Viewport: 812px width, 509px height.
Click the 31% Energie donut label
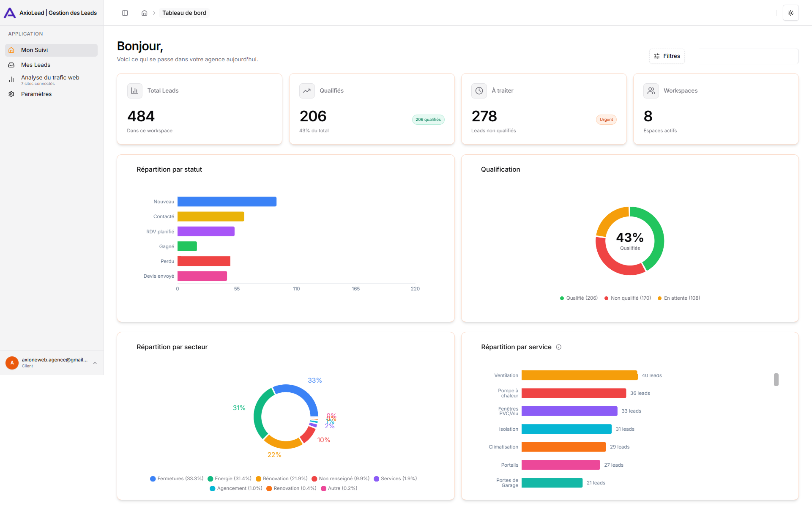pyautogui.click(x=239, y=408)
